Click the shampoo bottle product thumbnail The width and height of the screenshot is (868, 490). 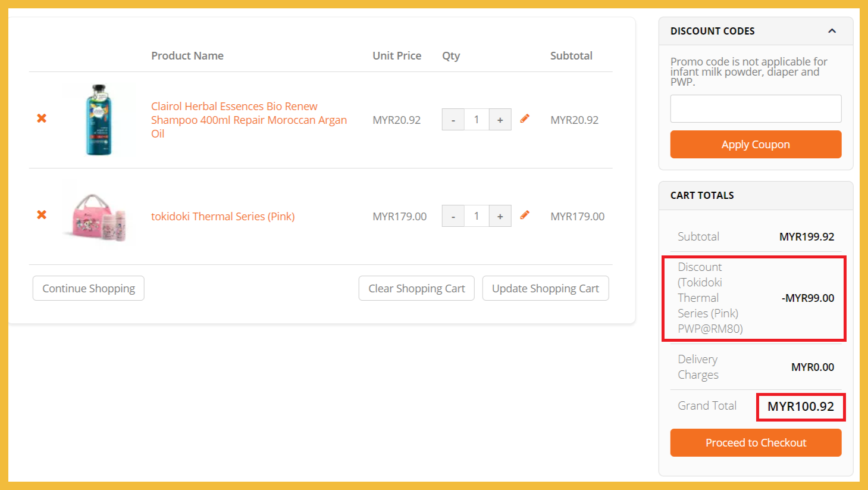point(99,120)
